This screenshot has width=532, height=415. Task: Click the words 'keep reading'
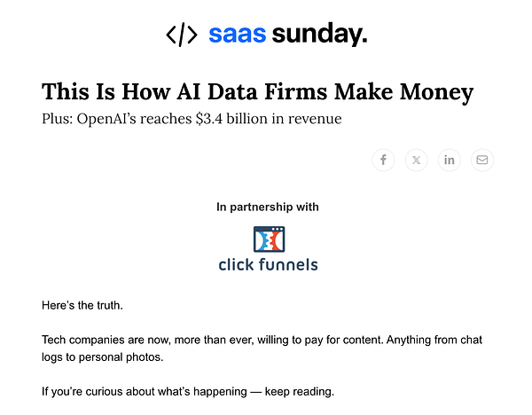(x=298, y=392)
